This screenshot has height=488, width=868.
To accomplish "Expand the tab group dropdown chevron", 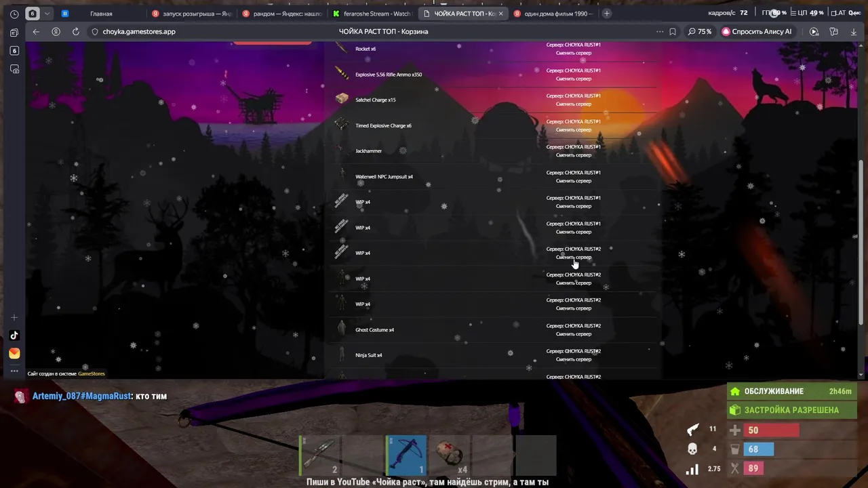I will point(47,14).
